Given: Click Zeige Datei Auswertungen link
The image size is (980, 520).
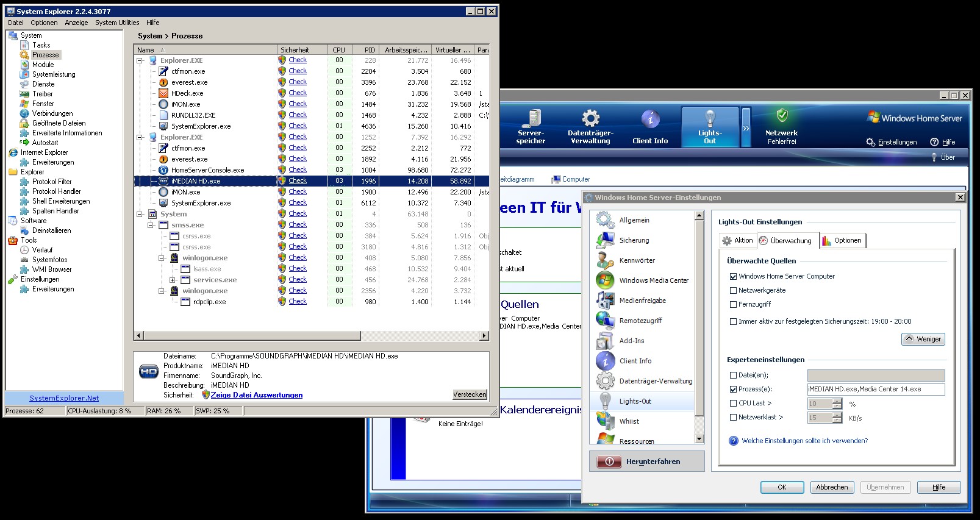Looking at the screenshot, I should pyautogui.click(x=257, y=395).
